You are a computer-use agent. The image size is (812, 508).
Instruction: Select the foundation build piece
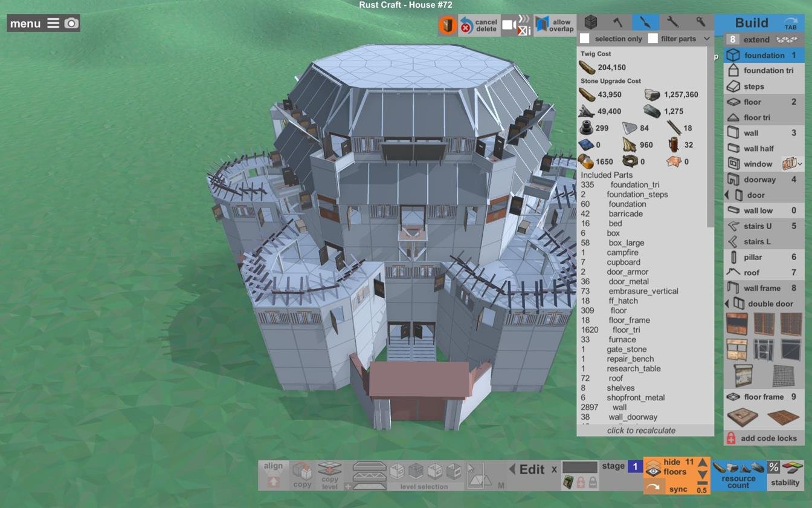(x=764, y=55)
